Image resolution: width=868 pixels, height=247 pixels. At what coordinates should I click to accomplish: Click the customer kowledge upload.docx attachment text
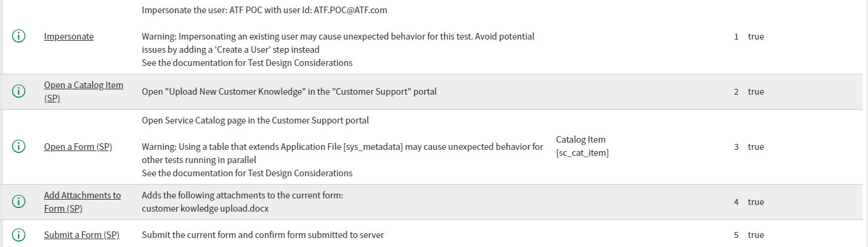coord(206,208)
